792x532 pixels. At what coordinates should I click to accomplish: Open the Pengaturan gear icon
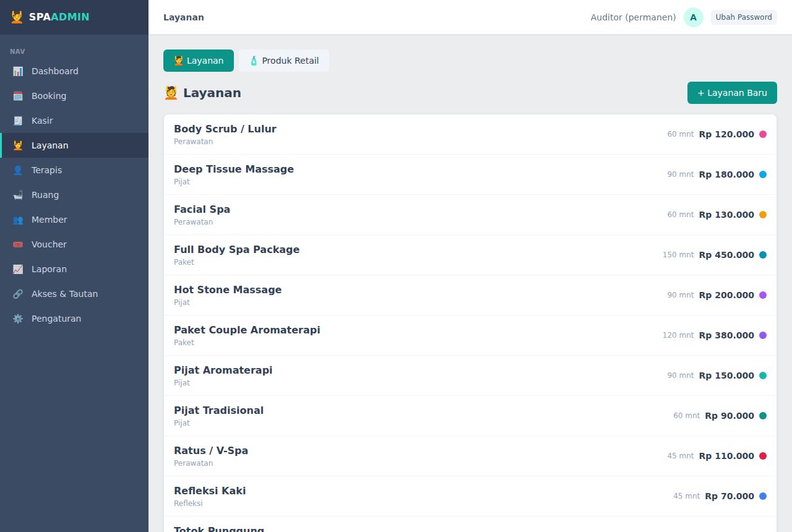[x=18, y=319]
